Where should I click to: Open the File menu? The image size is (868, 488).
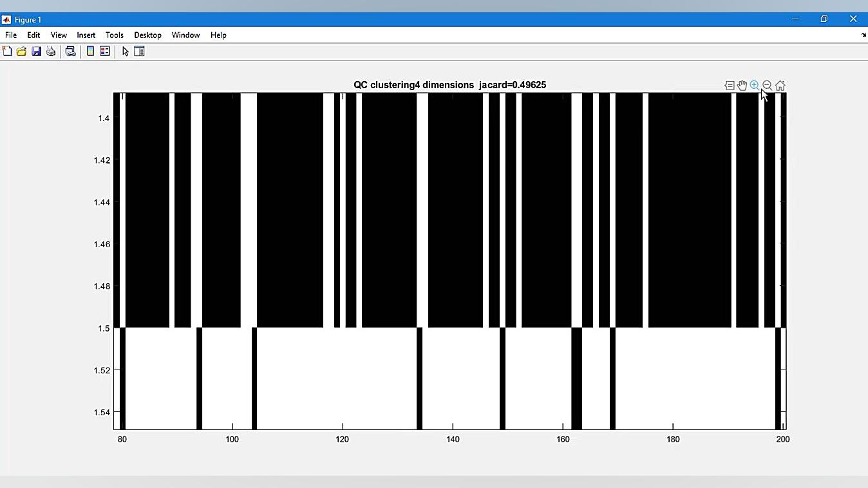click(x=11, y=35)
